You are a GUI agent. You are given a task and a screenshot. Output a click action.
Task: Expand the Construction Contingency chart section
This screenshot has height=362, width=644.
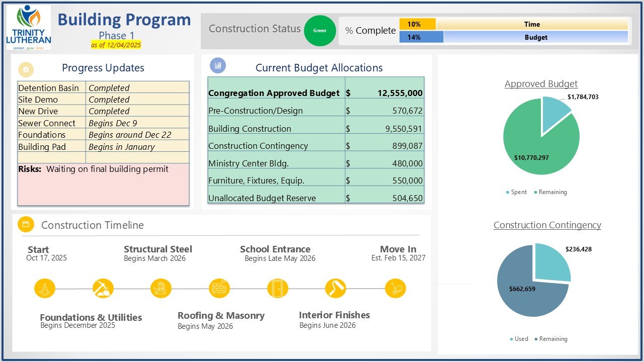(546, 225)
